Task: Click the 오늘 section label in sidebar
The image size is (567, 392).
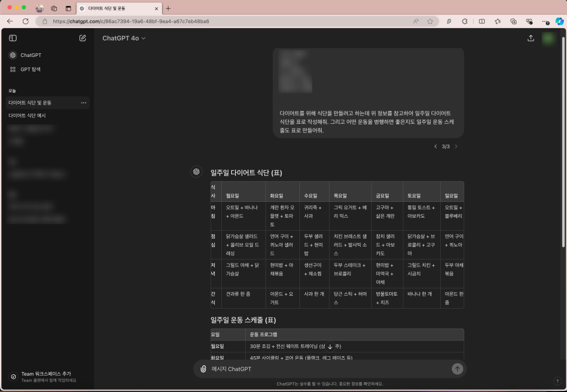Action: [x=12, y=91]
